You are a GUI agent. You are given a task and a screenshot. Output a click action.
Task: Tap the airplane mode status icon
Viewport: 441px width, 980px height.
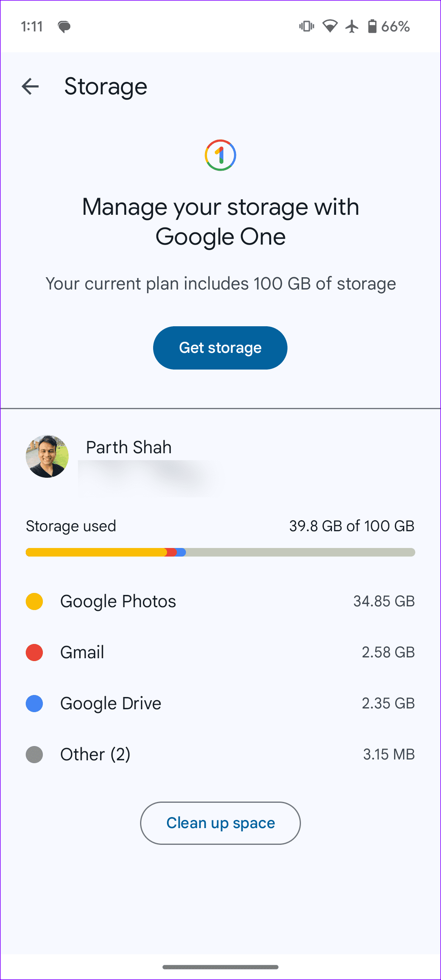coord(352,27)
